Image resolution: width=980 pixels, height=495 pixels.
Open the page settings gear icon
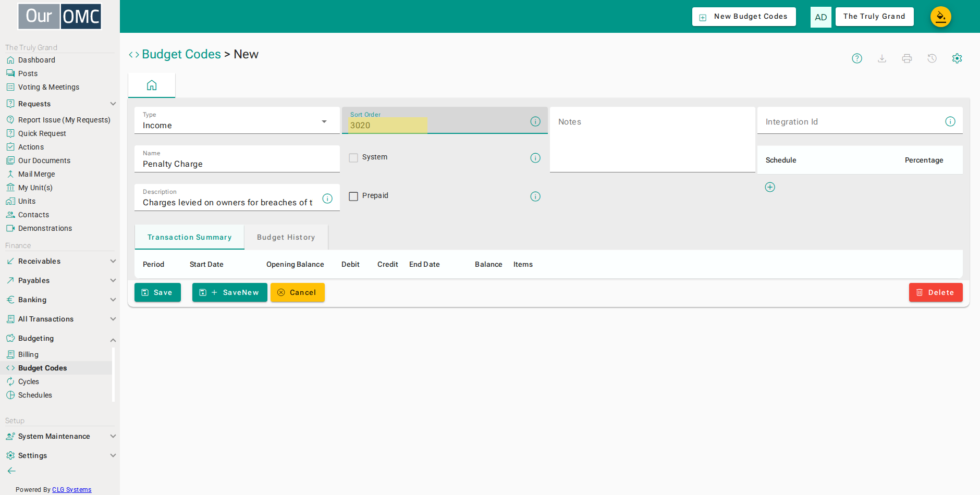tap(957, 58)
